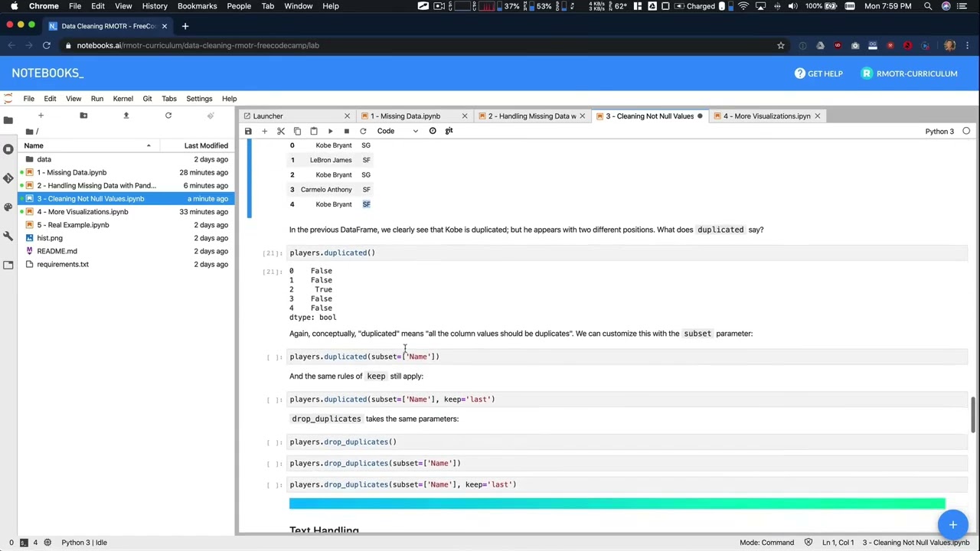Reload the page in Chrome
The image size is (980, 551).
pyautogui.click(x=46, y=45)
